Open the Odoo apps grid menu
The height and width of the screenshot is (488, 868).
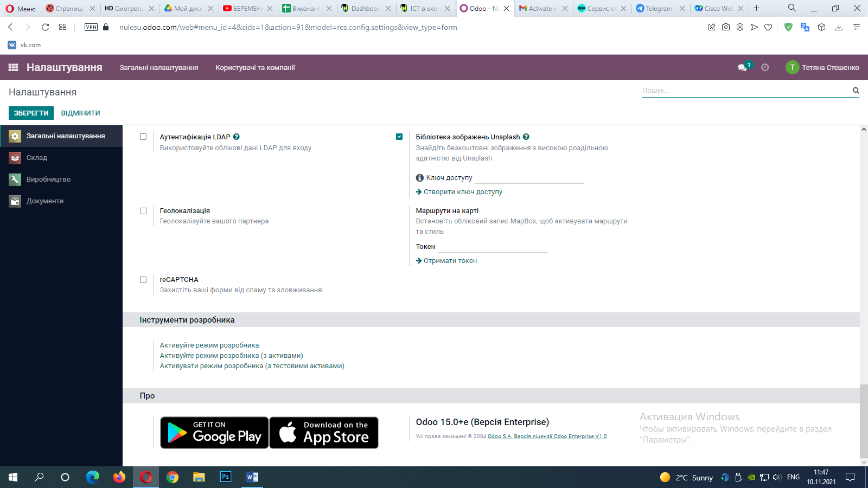coord(14,67)
